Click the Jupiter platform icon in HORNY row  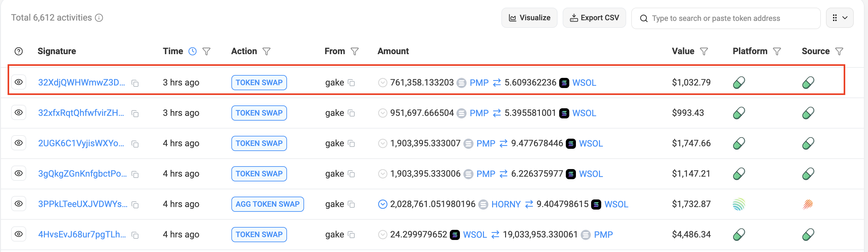coord(739,204)
